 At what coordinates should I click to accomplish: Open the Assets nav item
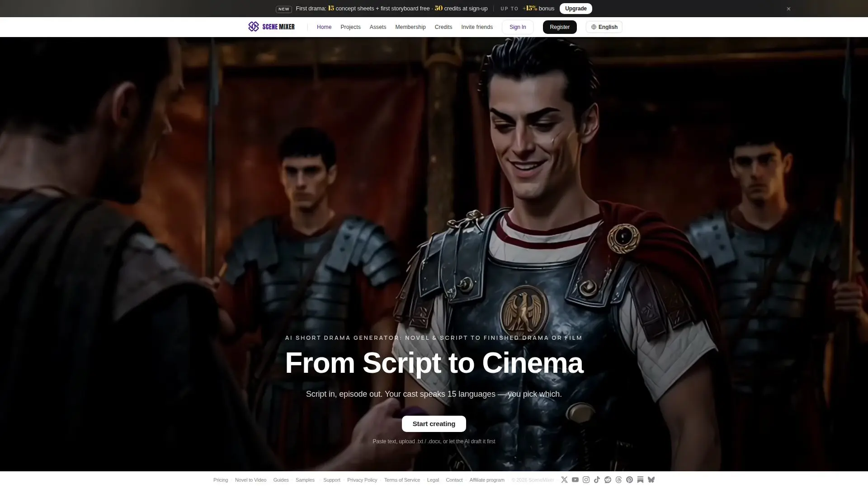(x=378, y=27)
